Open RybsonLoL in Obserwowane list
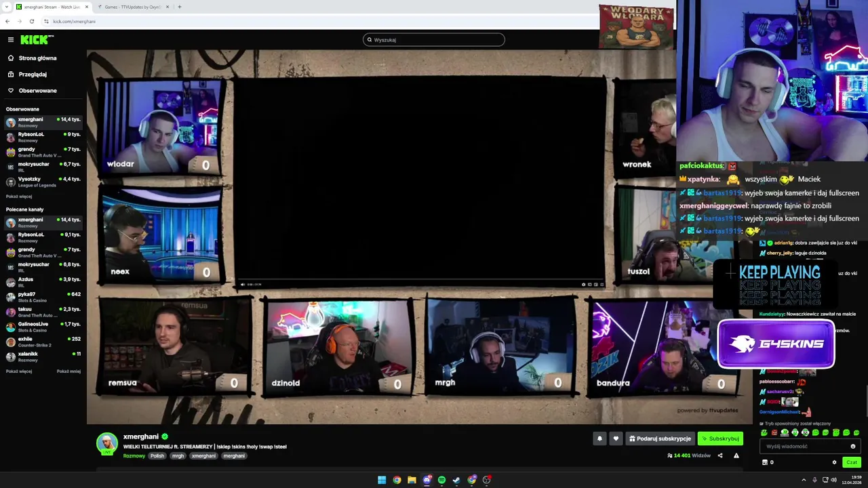The height and width of the screenshot is (488, 868). pyautogui.click(x=43, y=137)
